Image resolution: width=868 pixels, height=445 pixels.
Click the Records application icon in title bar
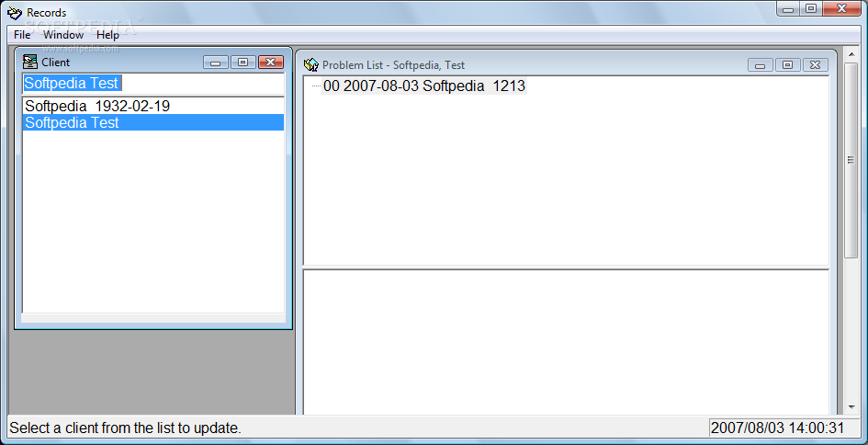click(15, 12)
